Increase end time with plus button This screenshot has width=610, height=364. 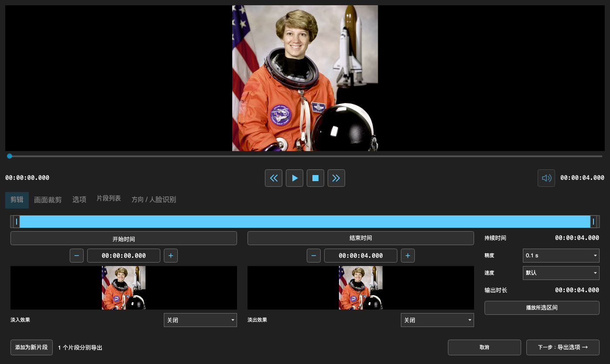click(408, 256)
